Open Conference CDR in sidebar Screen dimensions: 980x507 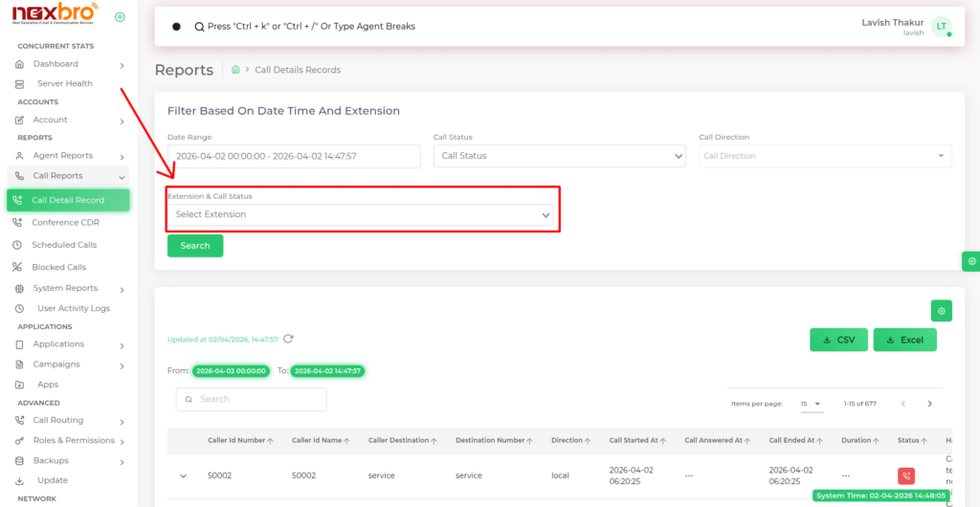pyautogui.click(x=65, y=223)
